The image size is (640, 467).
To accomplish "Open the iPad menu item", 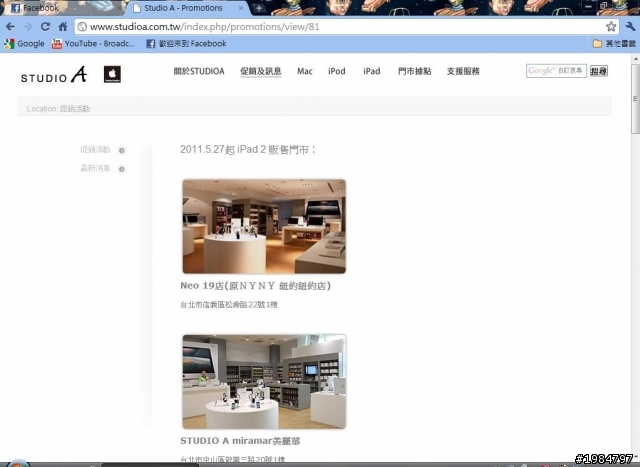I will [x=372, y=71].
